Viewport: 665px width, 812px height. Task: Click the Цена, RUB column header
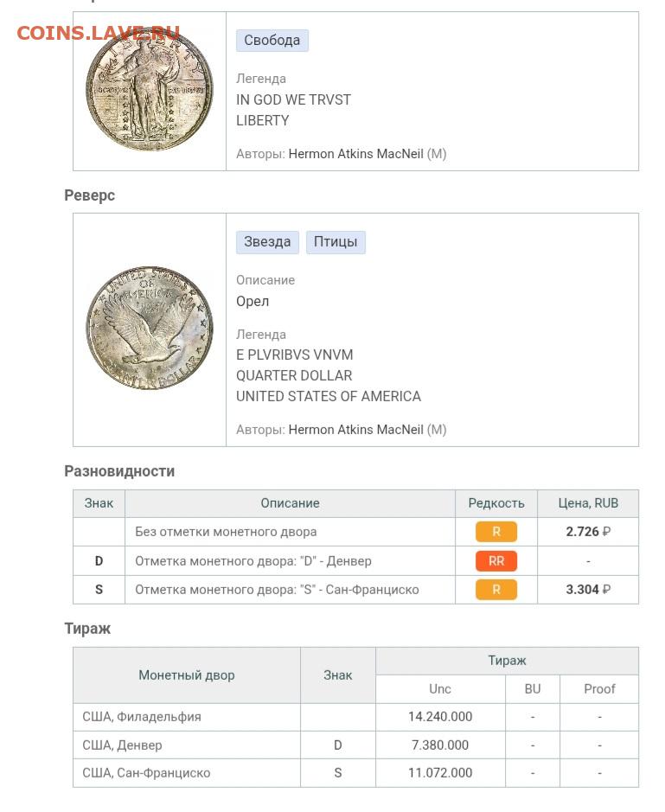pos(588,503)
